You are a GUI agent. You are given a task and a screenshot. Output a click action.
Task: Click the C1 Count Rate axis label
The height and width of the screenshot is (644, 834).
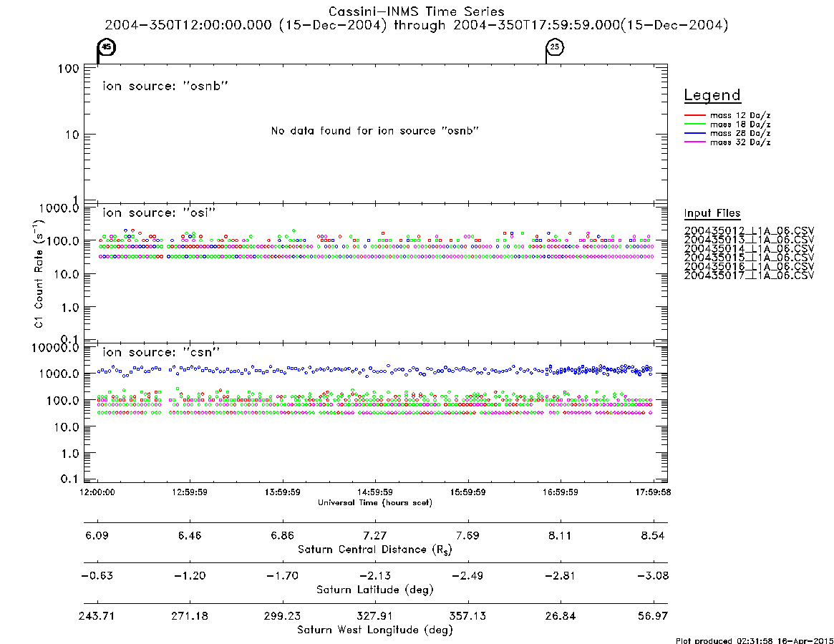(39, 273)
